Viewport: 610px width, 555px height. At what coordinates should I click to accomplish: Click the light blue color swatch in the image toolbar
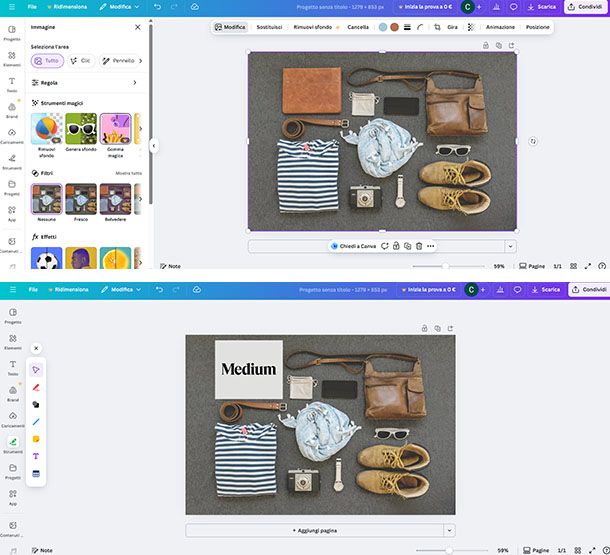pyautogui.click(x=383, y=27)
